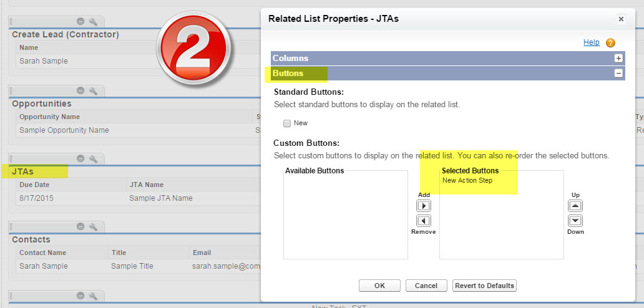
Task: Click the JTA Name column header
Action: pos(146,185)
